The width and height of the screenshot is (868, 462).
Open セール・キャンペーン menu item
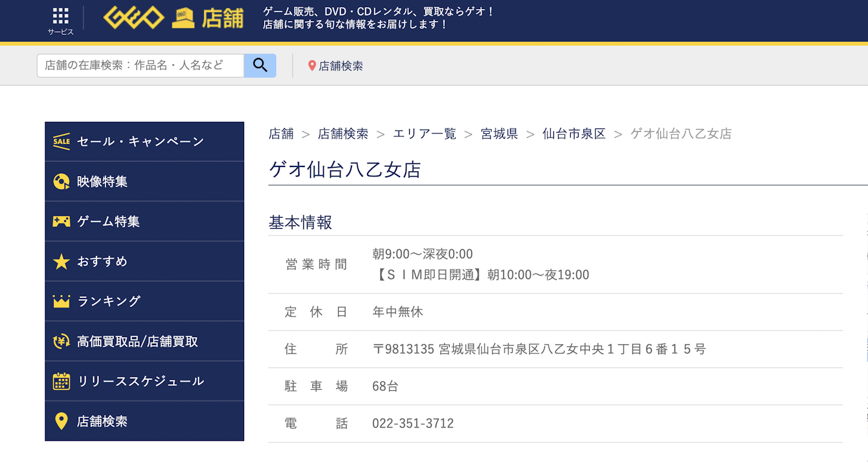click(x=140, y=142)
